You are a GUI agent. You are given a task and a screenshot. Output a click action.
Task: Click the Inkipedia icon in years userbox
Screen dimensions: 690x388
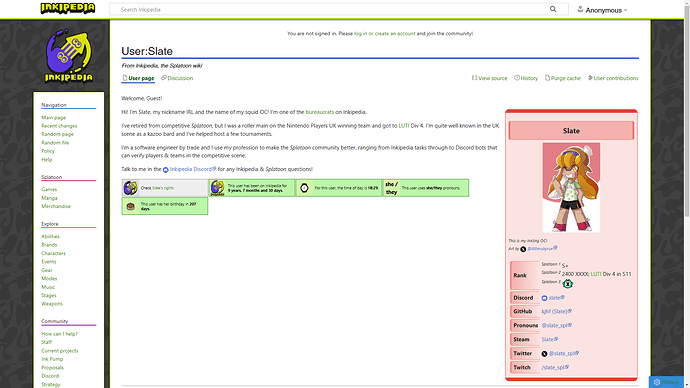217,188
